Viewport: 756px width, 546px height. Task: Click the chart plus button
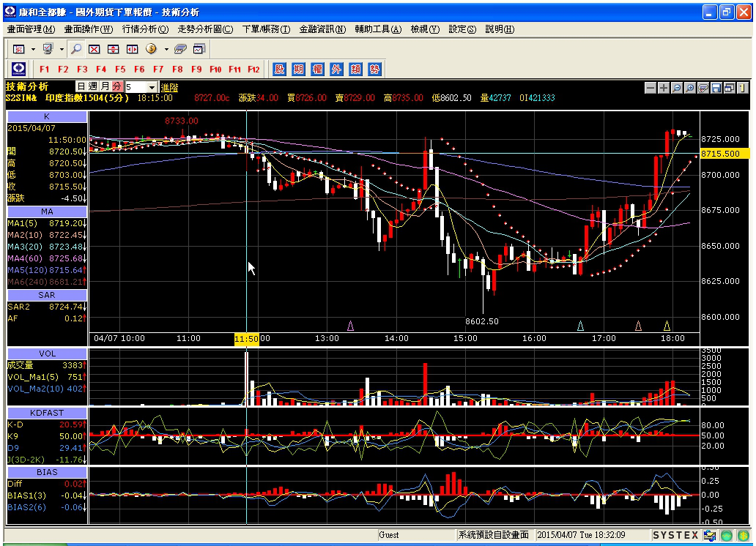pos(664,88)
